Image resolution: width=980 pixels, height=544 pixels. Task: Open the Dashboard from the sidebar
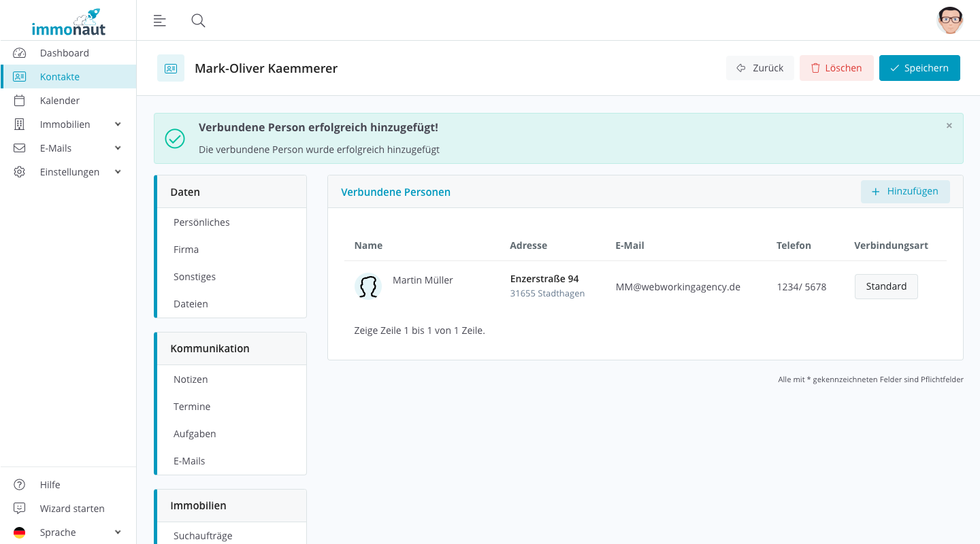(64, 53)
